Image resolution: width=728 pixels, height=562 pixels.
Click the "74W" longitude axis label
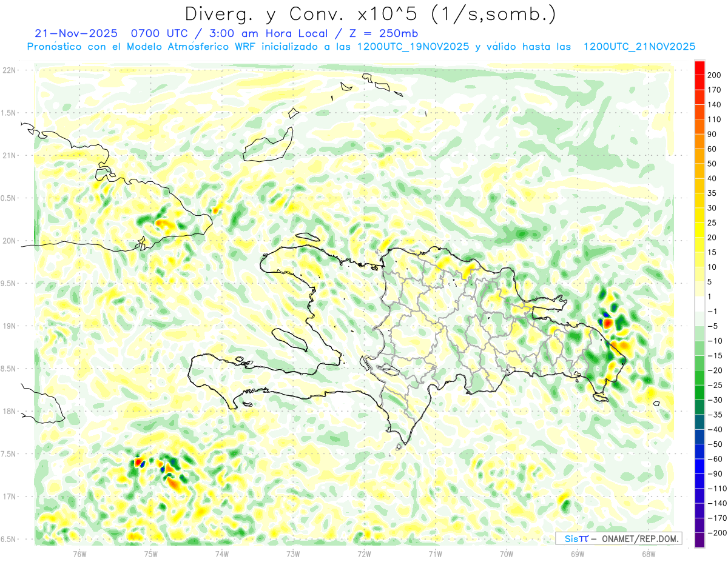pyautogui.click(x=222, y=554)
